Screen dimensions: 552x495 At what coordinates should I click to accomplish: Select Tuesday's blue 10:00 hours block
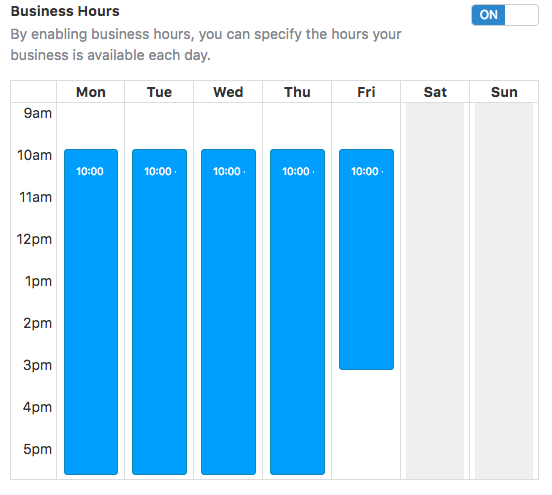[x=159, y=312]
